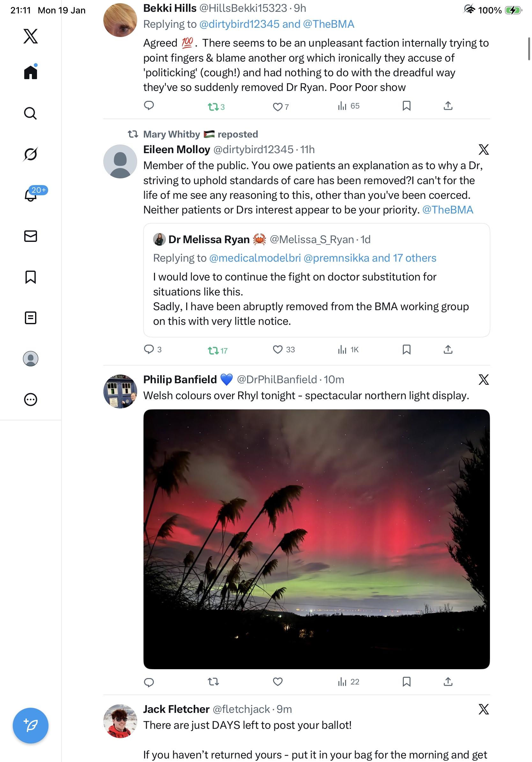Open the Notifications bell
This screenshot has width=532, height=762.
31,195
